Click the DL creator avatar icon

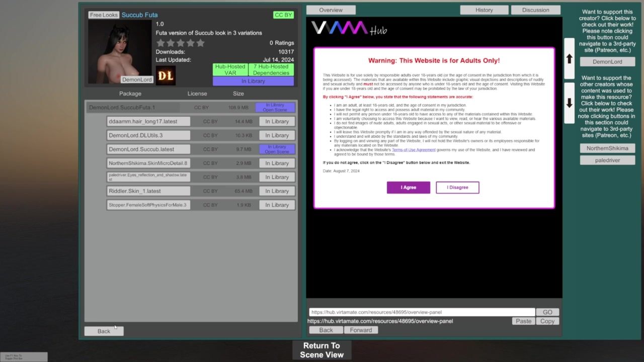[x=166, y=76]
